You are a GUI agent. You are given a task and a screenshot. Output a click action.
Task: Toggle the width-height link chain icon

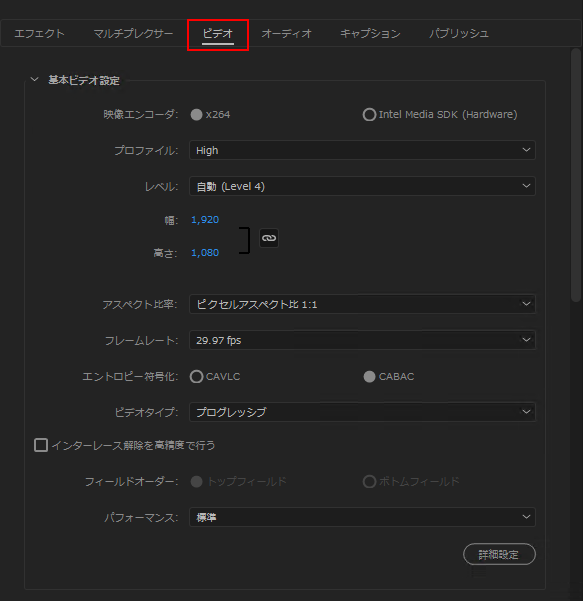(x=269, y=238)
